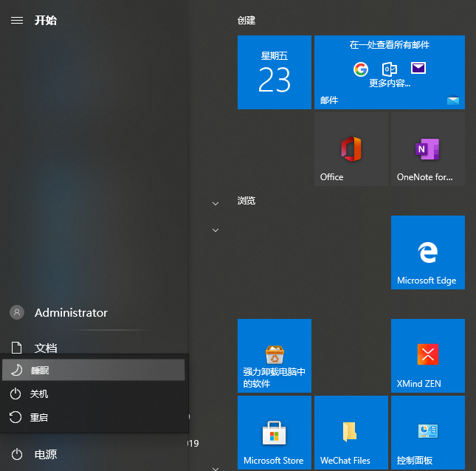
Task: Open the calendar tile showing 星期五 23
Action: [274, 72]
